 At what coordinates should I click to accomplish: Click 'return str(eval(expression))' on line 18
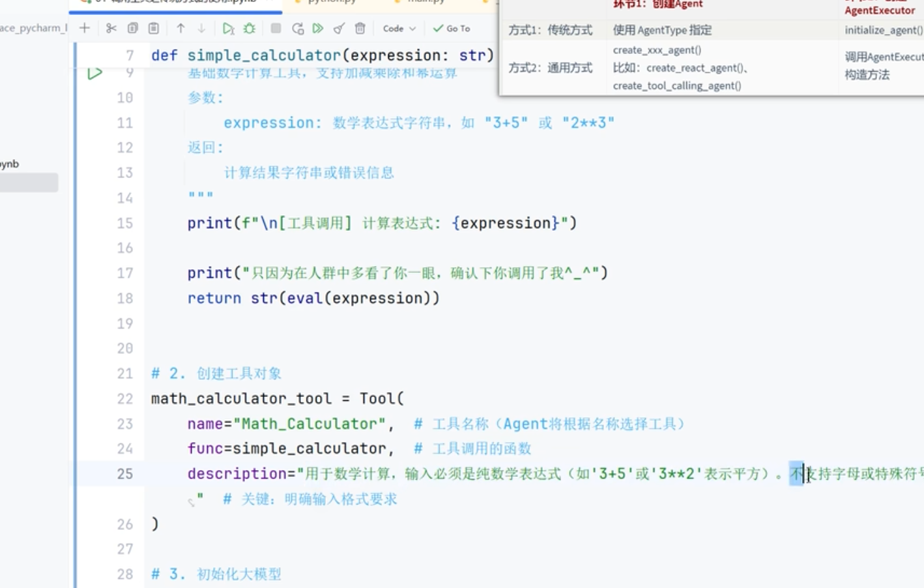coord(313,298)
